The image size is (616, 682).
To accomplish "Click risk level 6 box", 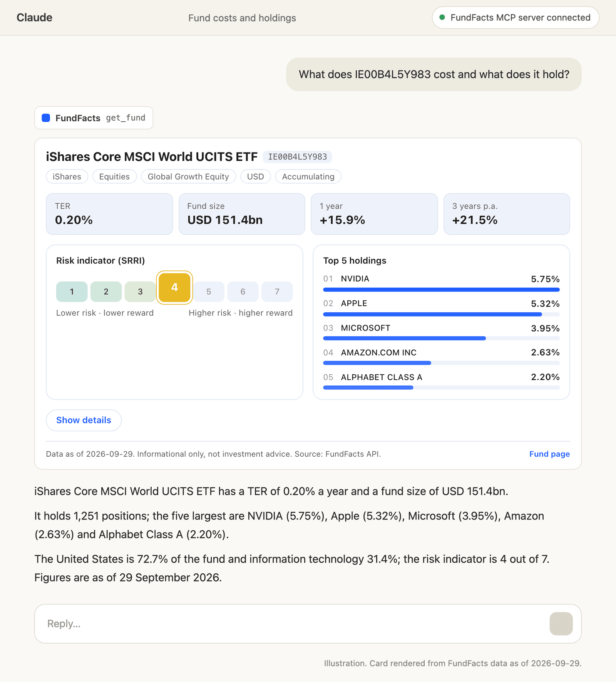I will 243,292.
